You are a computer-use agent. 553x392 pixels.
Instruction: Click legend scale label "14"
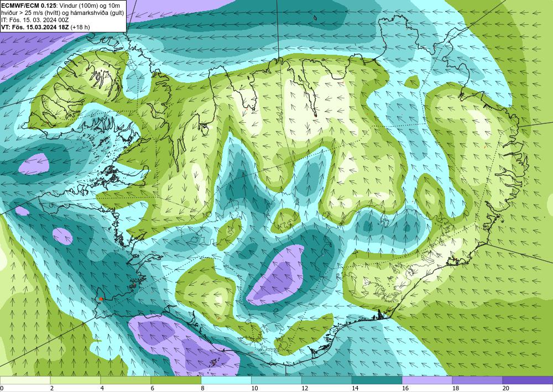coord(355,389)
